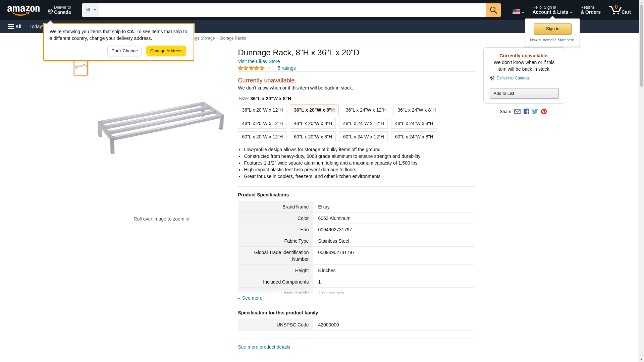The height and width of the screenshot is (362, 644).
Task: Select size 36"L x 20"W x 12"H
Action: (262, 110)
